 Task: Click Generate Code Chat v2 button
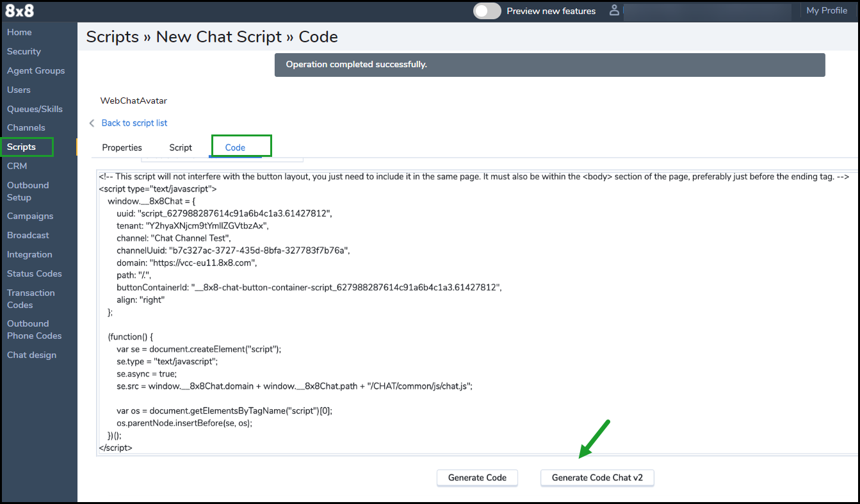[x=597, y=478]
